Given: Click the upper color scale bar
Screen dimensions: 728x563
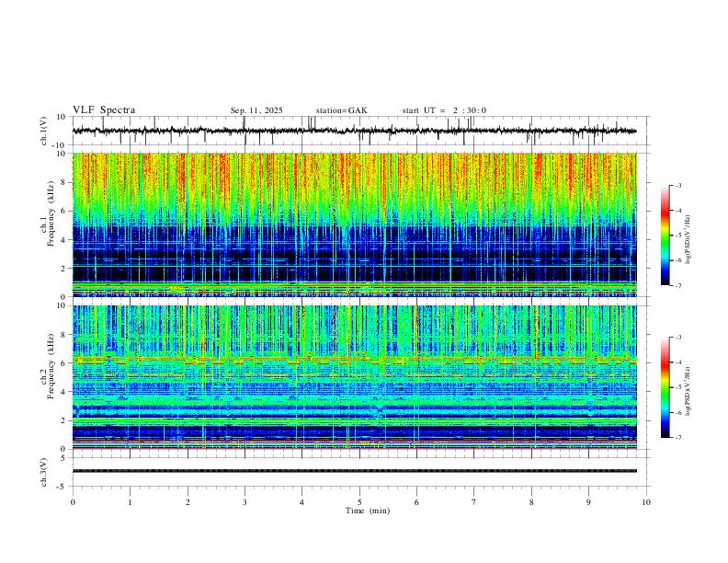Looking at the screenshot, I should (x=665, y=236).
